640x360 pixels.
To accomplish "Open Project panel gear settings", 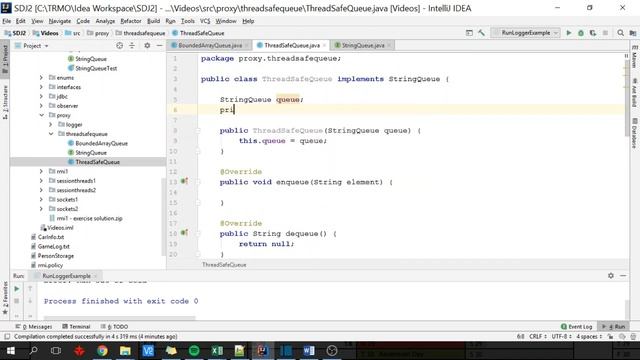I will click(147, 46).
